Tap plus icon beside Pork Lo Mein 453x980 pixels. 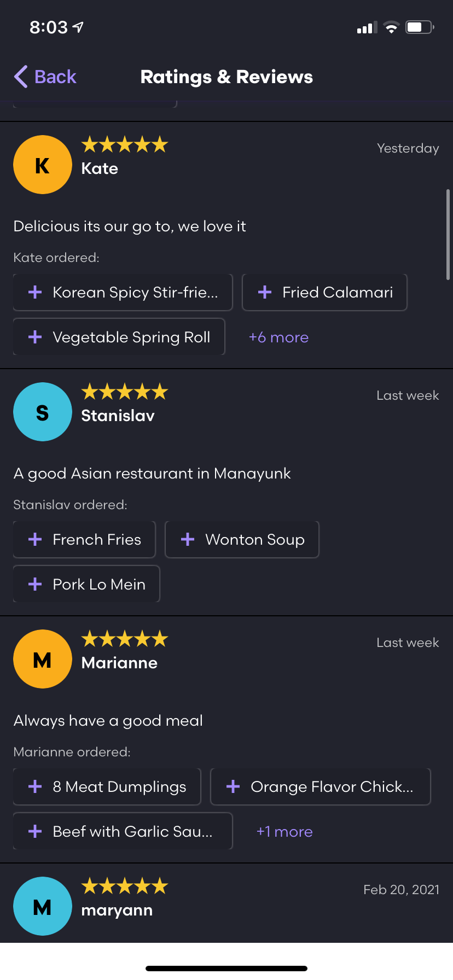(35, 584)
